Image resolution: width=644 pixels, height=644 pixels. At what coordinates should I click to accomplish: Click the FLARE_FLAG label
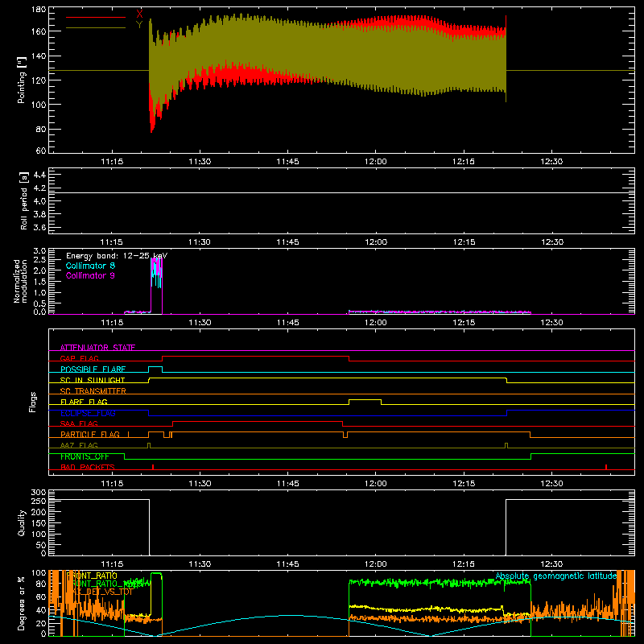[x=84, y=402]
